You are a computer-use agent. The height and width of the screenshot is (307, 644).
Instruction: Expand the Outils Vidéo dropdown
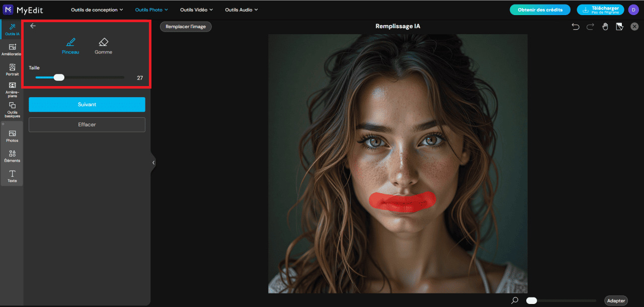coord(196,9)
